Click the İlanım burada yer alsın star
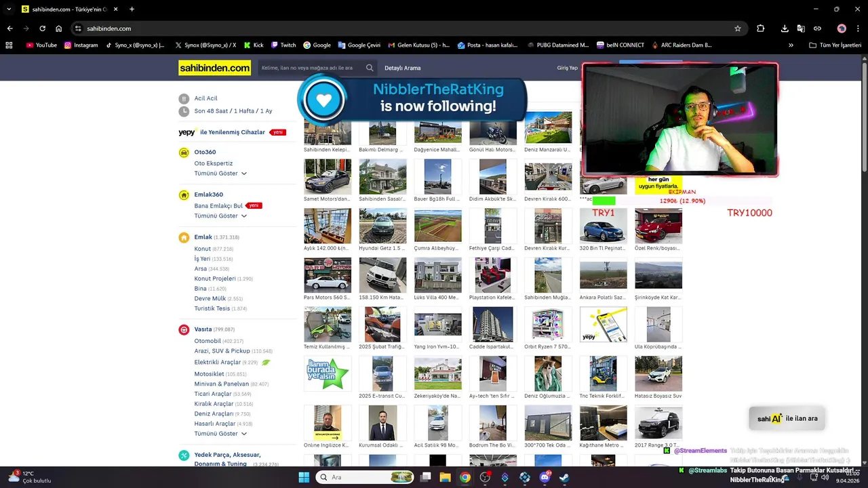The width and height of the screenshot is (868, 488). (x=328, y=373)
